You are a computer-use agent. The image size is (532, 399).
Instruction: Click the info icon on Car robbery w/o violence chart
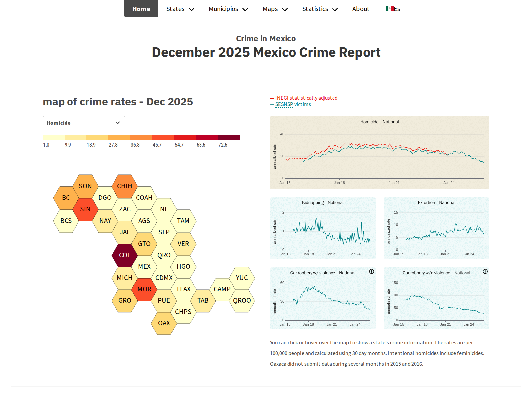(x=485, y=271)
